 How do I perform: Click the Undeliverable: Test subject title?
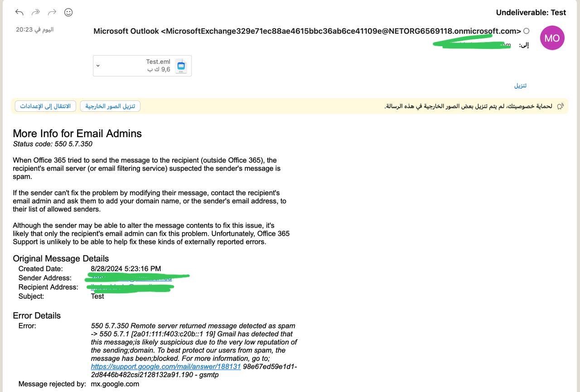pyautogui.click(x=531, y=13)
